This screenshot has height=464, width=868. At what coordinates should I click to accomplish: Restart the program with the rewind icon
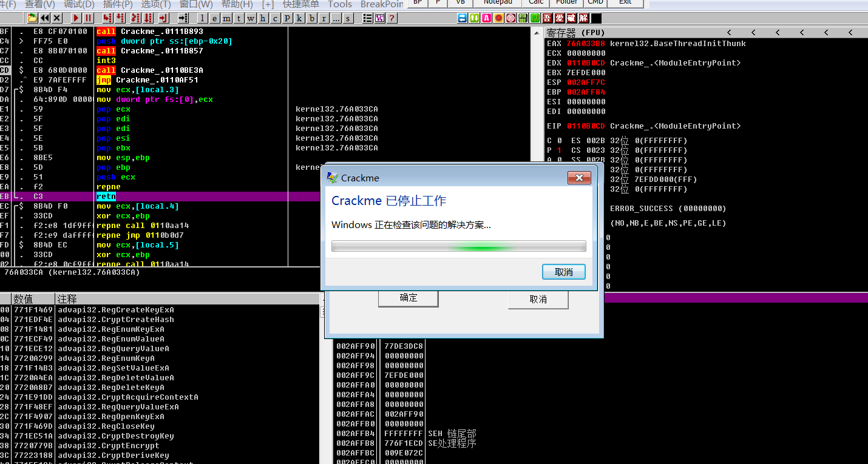coord(45,18)
